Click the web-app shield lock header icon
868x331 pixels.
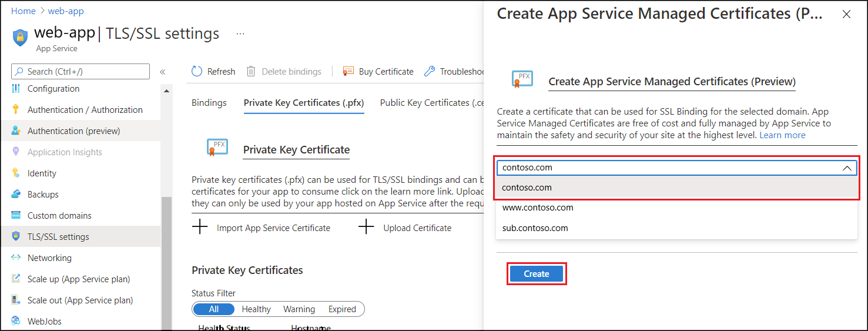click(x=20, y=38)
